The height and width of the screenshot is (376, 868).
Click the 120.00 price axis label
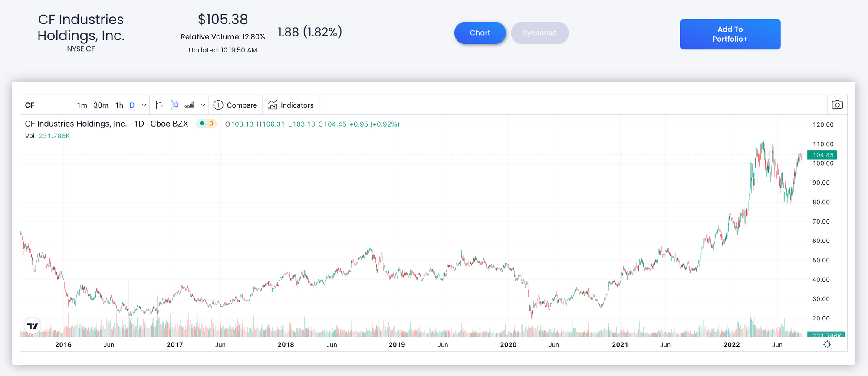click(823, 124)
